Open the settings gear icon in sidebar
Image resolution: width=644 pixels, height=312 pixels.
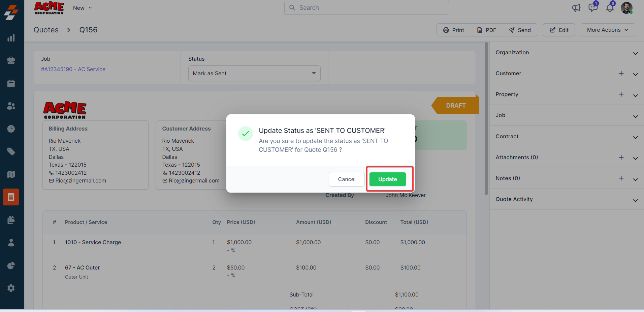(x=11, y=288)
